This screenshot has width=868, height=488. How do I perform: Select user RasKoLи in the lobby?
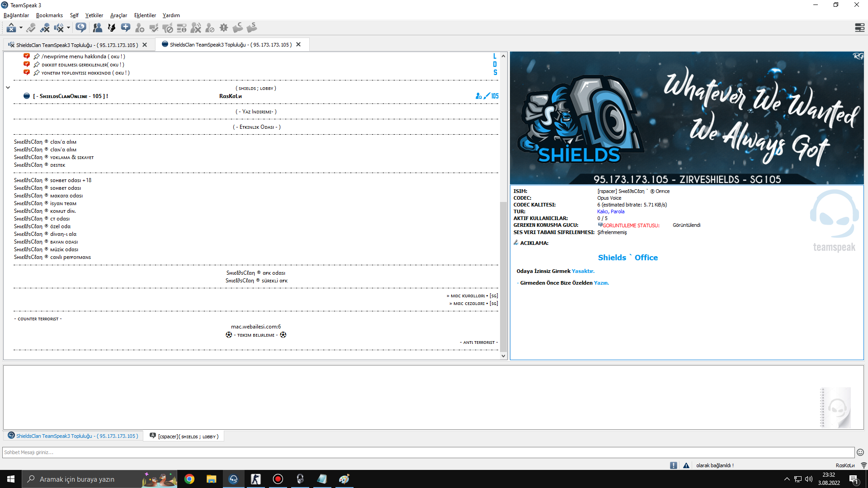[230, 96]
